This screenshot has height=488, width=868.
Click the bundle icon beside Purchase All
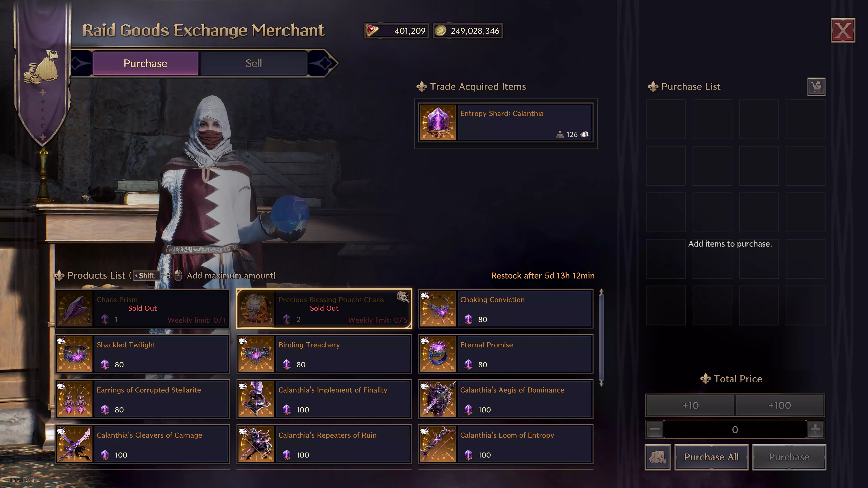tap(657, 457)
